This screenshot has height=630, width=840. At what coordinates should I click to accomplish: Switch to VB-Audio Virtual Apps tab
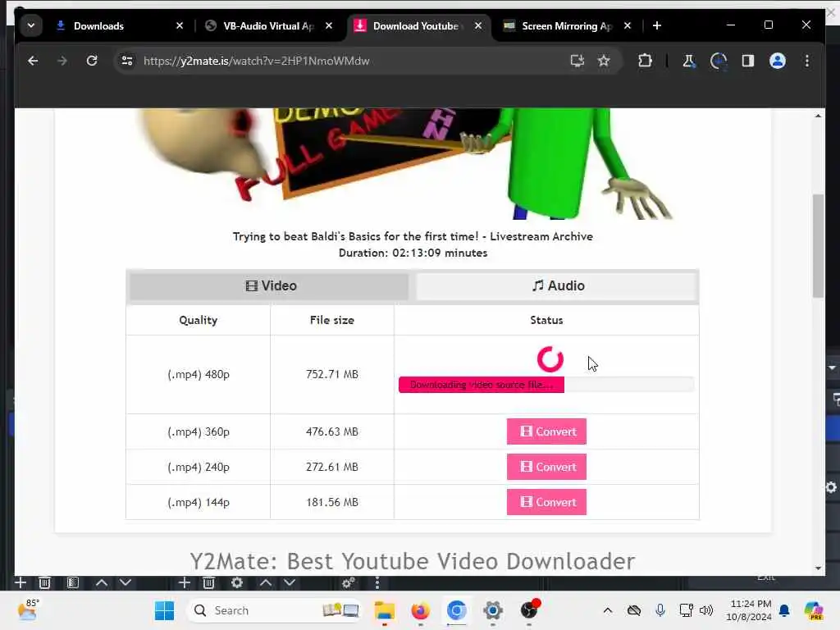268,25
